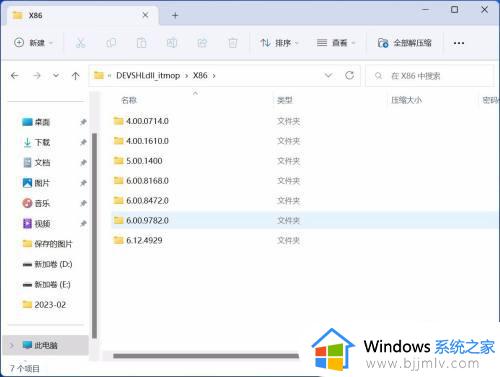This screenshot has height=377, width=500.
Task: Click the New (新建) button
Action: (34, 43)
